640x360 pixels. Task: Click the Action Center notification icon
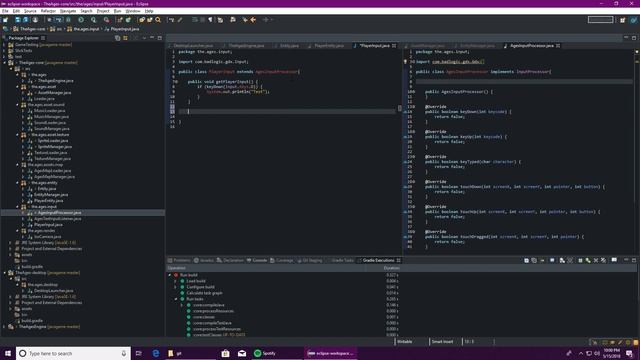click(629, 353)
